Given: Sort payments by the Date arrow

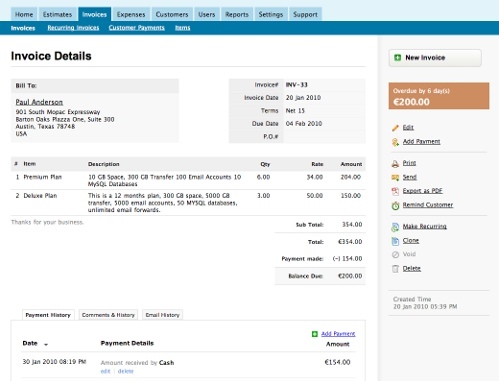Looking at the screenshot, I should (x=46, y=344).
